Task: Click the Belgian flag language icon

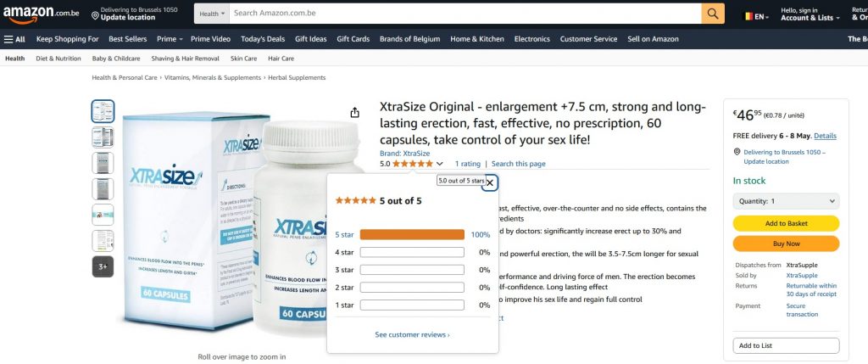Action: point(748,17)
